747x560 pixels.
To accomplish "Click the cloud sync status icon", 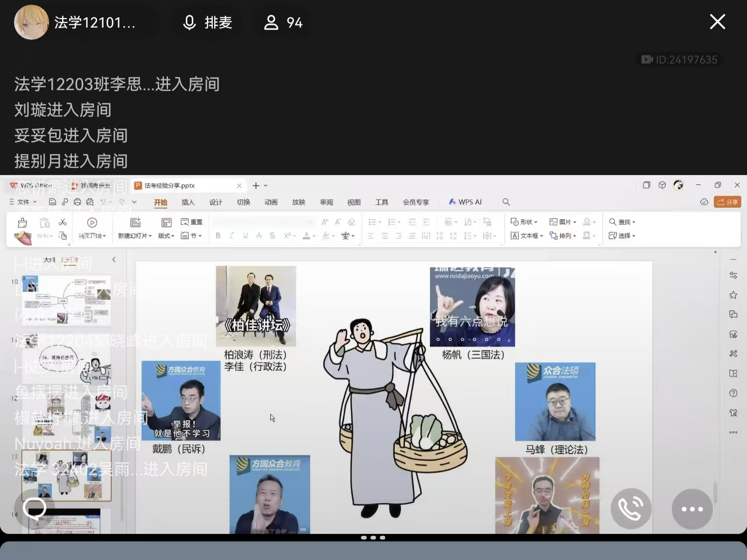I will 704,202.
